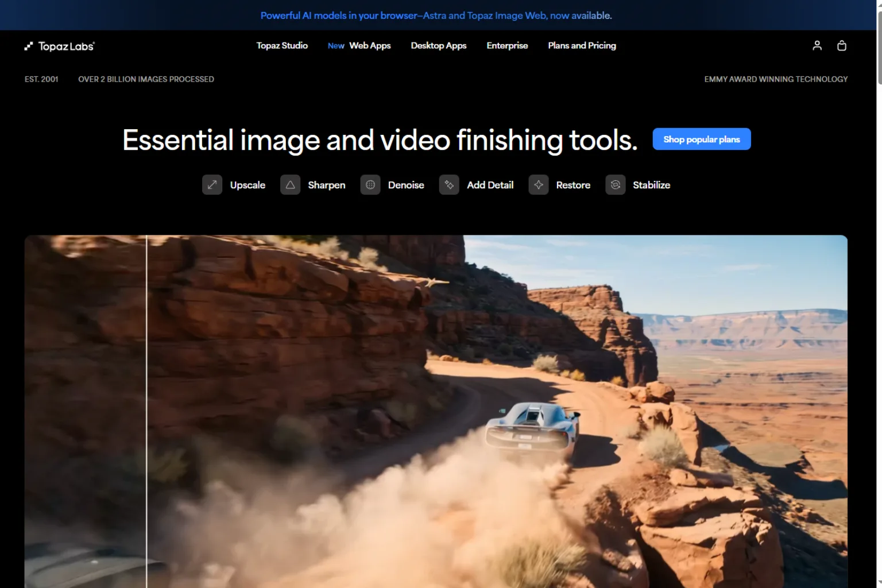This screenshot has width=882, height=588.
Task: Open the Topaz Studio menu
Action: [x=282, y=45]
